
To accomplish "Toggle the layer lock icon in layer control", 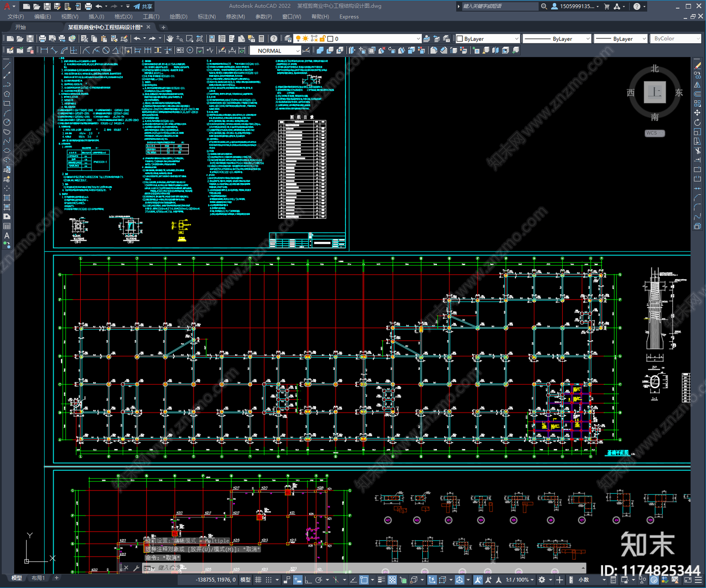I will point(323,39).
